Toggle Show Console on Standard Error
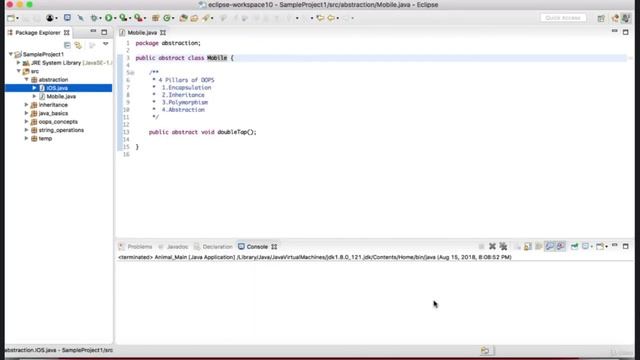This screenshot has width=640, height=360. click(561, 247)
